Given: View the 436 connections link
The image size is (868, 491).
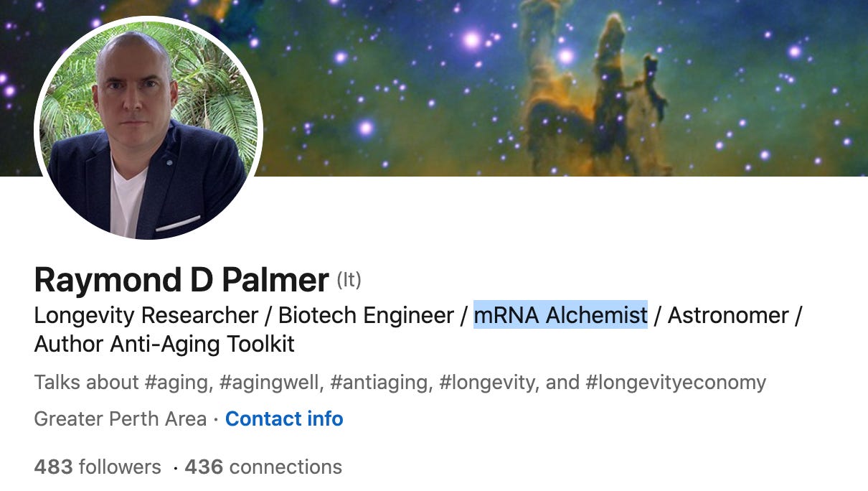Looking at the screenshot, I should [x=263, y=467].
